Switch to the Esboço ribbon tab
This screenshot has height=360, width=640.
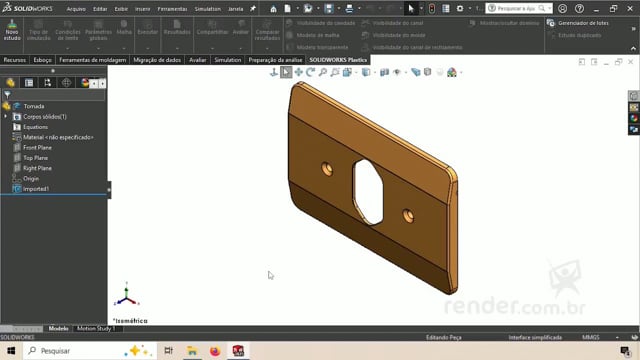click(42, 60)
